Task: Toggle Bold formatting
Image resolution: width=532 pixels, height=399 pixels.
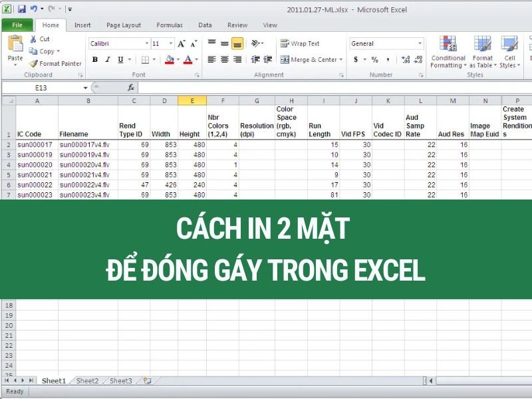Action: pos(95,60)
